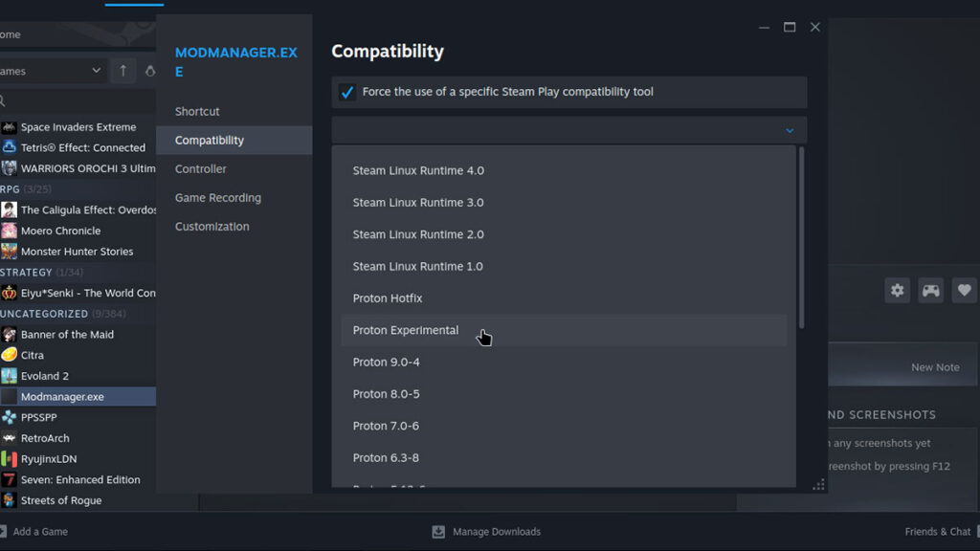The image size is (980, 551).
Task: Click the Citra emulator icon
Action: [x=9, y=355]
